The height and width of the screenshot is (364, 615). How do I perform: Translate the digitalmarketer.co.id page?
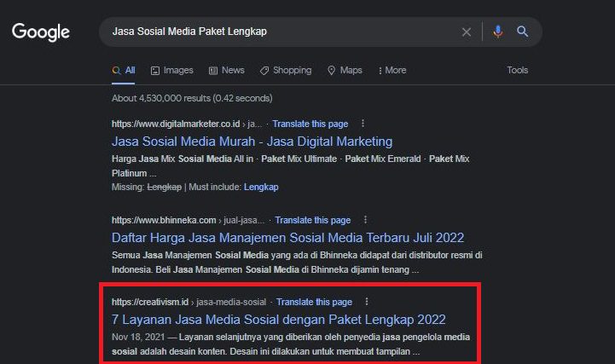tap(310, 124)
